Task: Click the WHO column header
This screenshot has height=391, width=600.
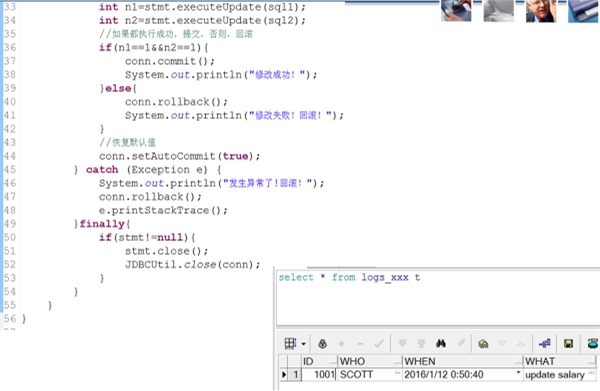Action: 370,361
